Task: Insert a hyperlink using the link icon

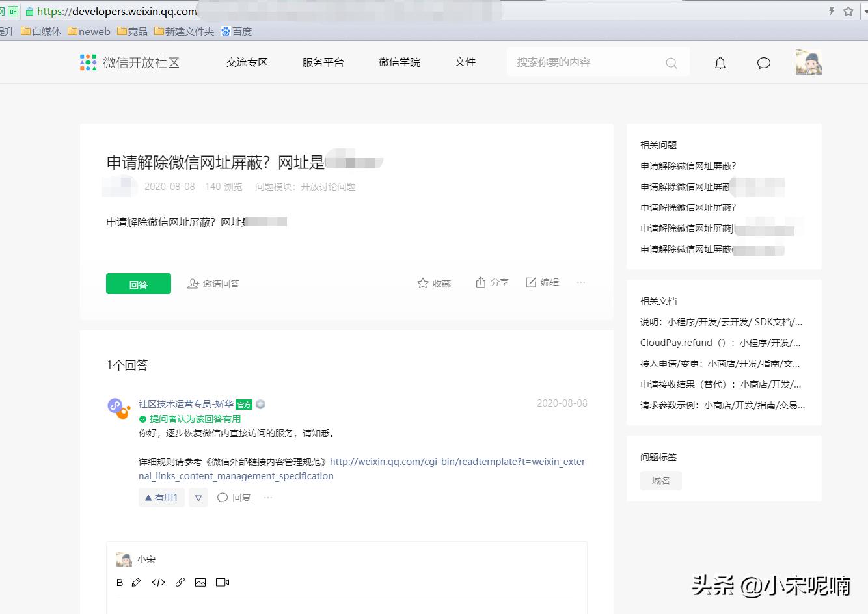Action: click(180, 582)
